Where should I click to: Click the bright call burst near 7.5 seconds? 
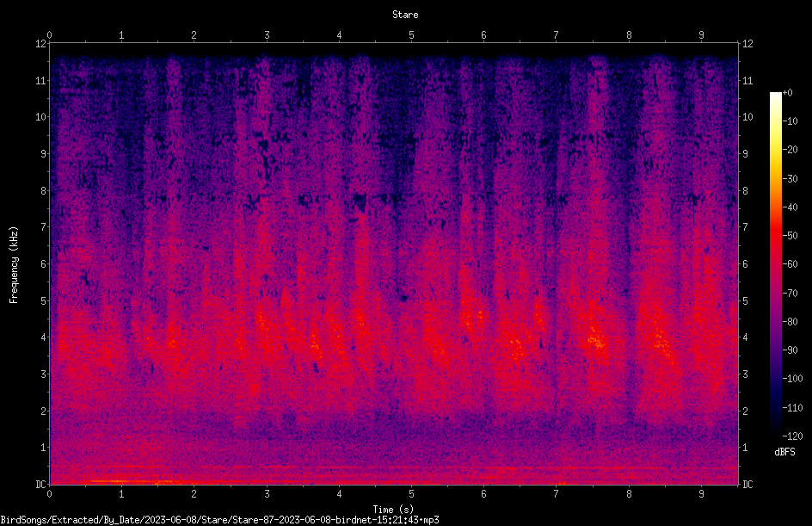(x=596, y=340)
